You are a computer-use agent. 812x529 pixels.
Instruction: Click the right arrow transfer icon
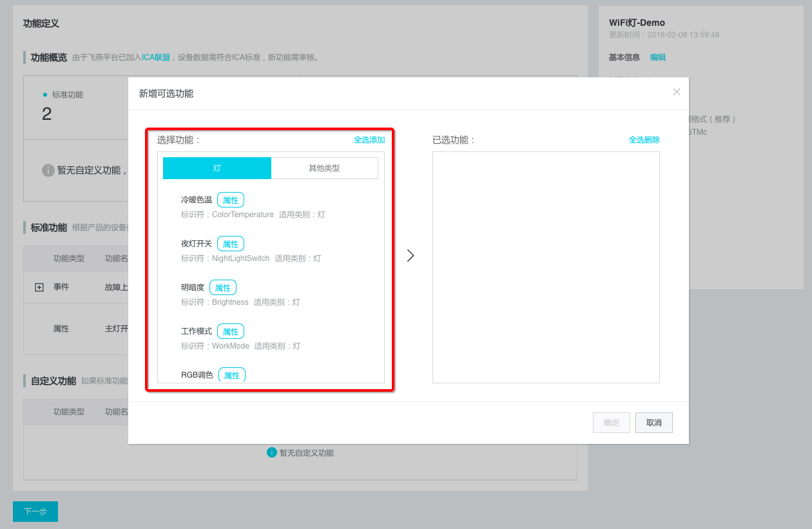pyautogui.click(x=411, y=256)
